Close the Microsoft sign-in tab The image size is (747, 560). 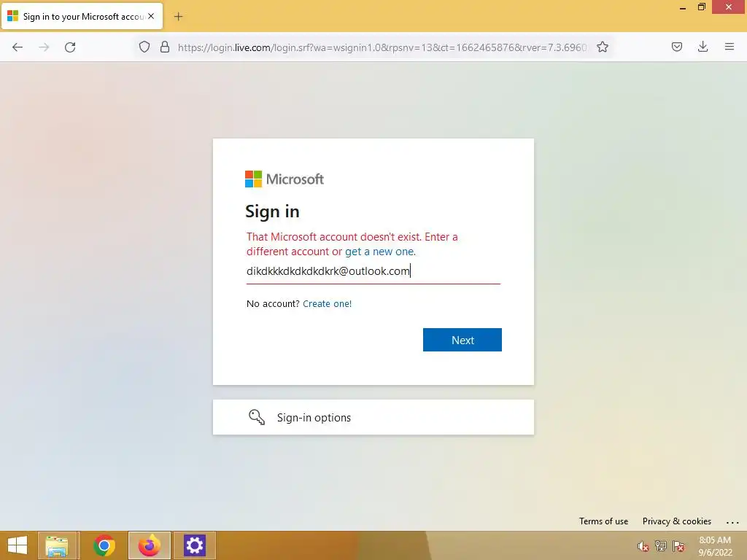coord(151,16)
